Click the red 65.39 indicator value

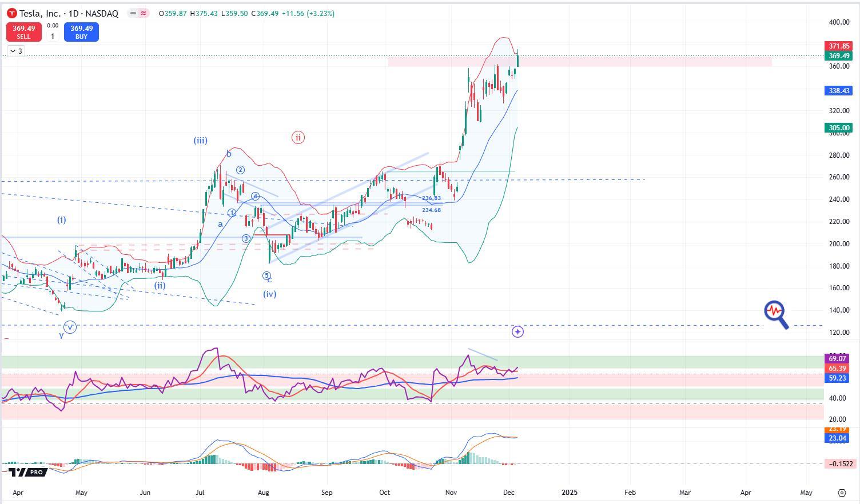coord(837,369)
